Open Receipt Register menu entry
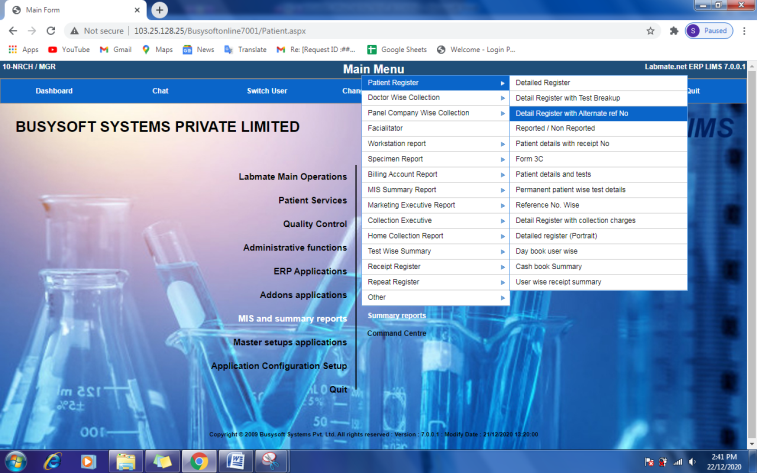 [x=435, y=267]
